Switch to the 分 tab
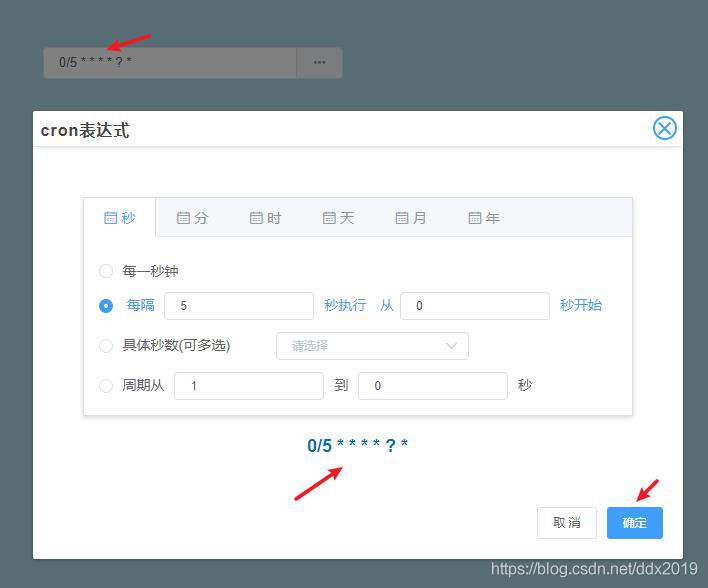 tap(192, 218)
